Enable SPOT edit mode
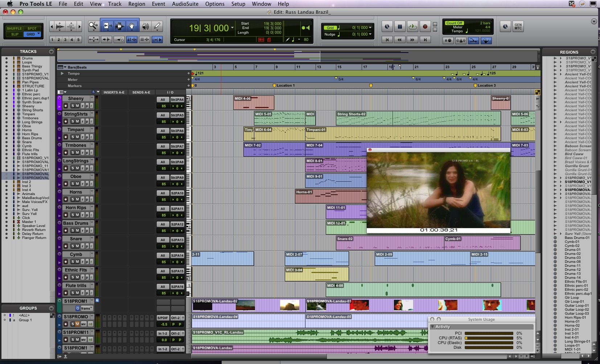 (32, 28)
